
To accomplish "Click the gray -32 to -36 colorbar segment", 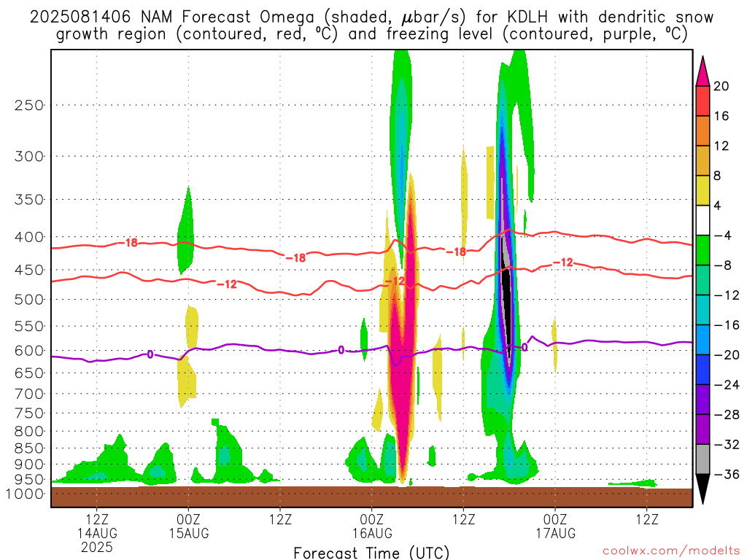I will click(x=703, y=459).
